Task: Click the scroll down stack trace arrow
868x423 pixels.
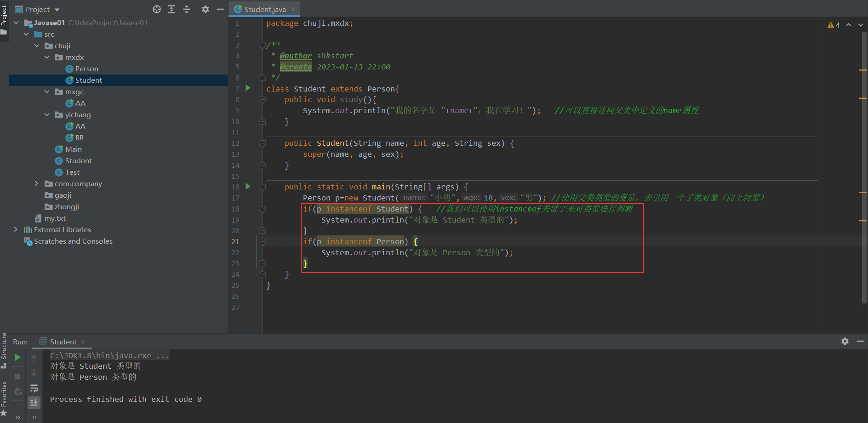Action: click(34, 373)
